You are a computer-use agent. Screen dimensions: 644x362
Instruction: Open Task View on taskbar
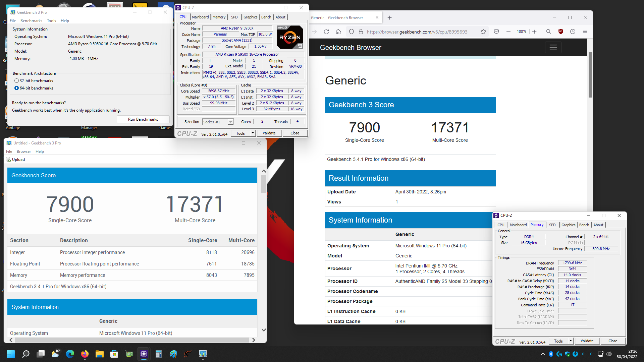[x=41, y=354]
